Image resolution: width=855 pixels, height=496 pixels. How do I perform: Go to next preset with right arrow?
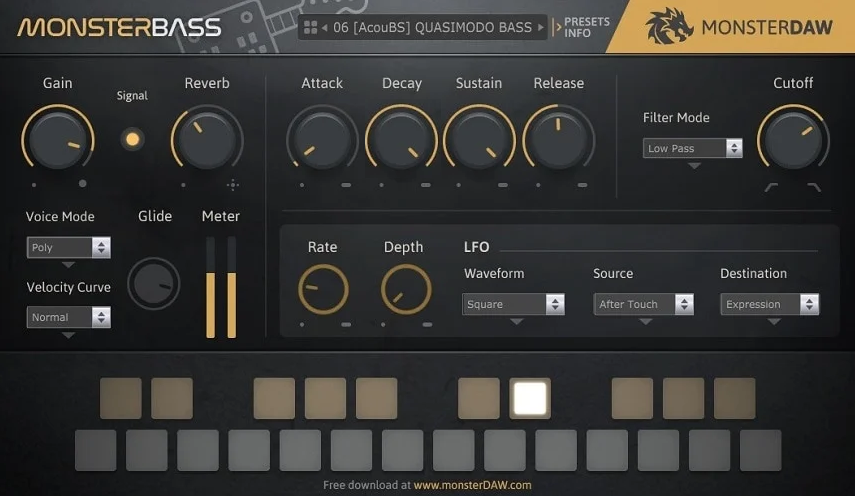541,27
